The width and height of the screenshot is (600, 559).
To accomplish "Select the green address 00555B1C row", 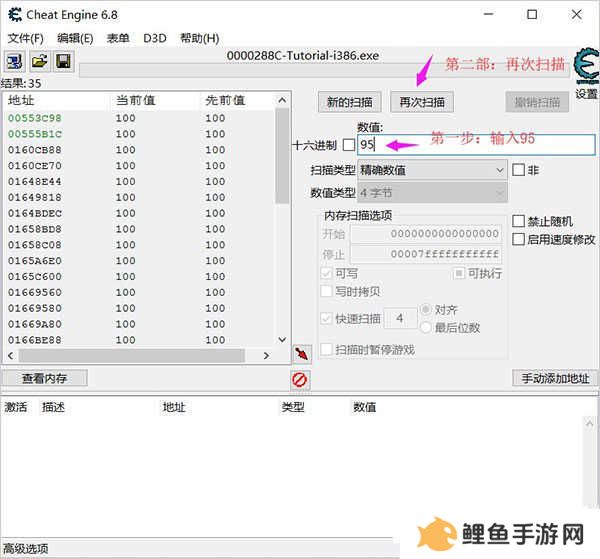I will [x=139, y=134].
